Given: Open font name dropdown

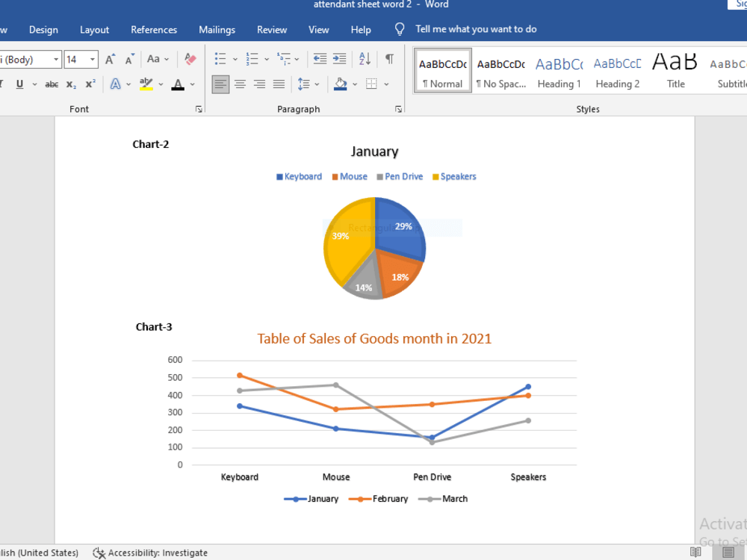Looking at the screenshot, I should [x=56, y=60].
